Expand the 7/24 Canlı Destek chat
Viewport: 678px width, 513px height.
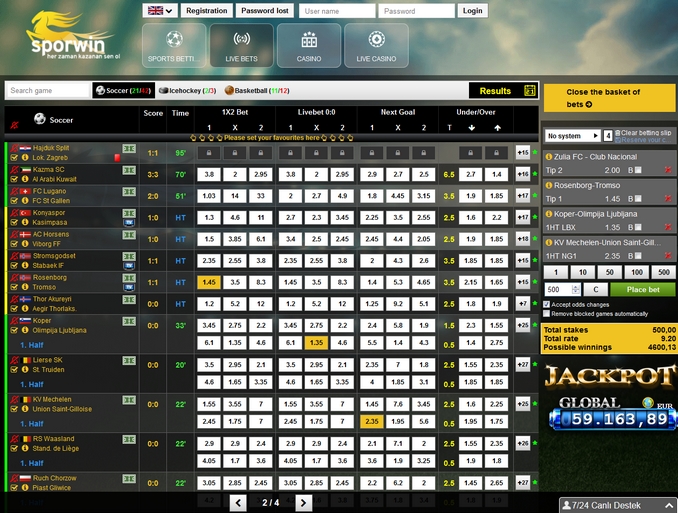click(618, 505)
